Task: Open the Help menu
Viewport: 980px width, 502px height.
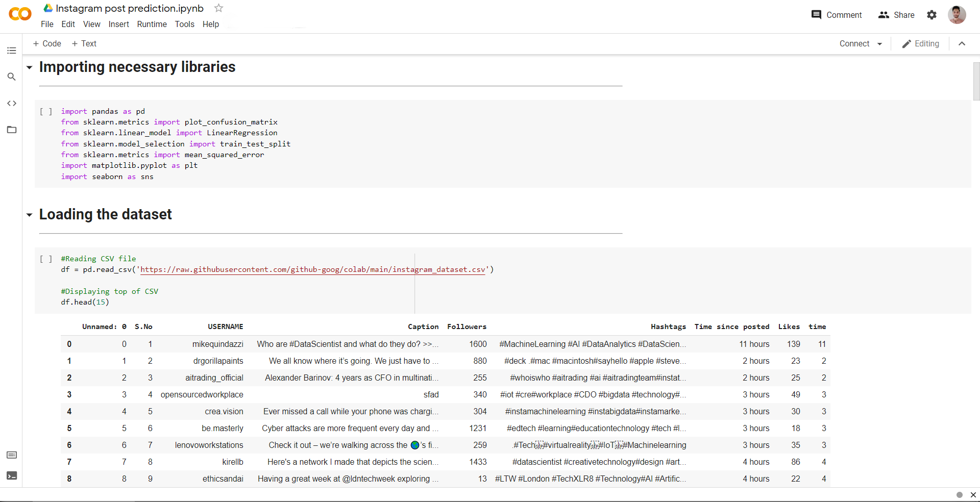Action: 211,24
